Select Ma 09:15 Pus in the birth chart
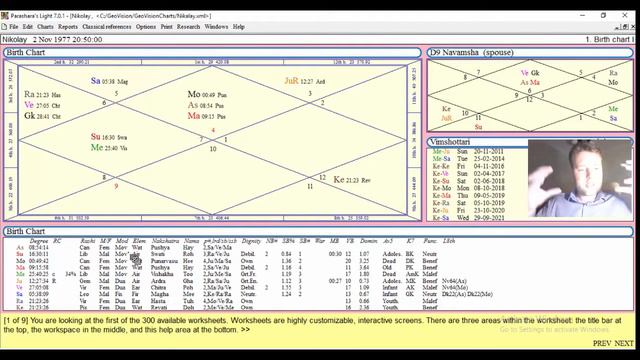This screenshot has width=640, height=360. point(207,116)
